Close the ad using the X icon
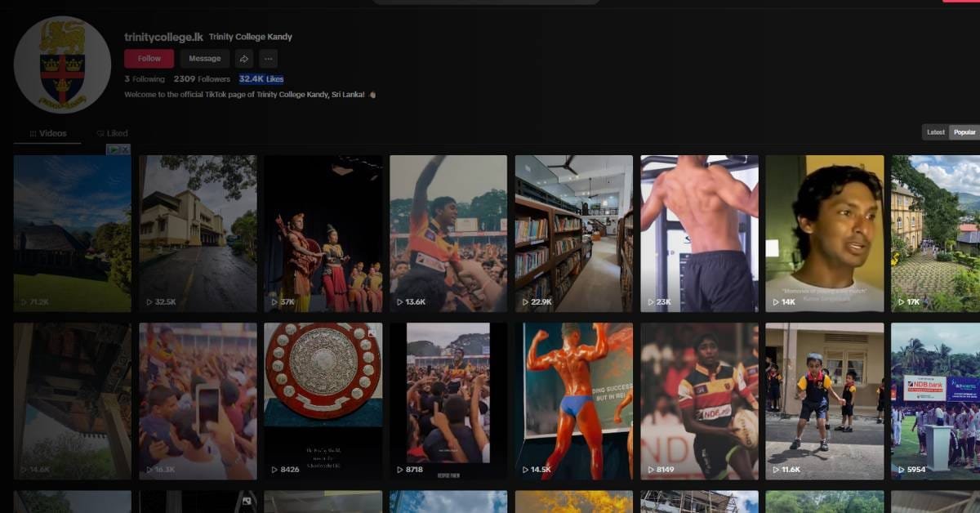Viewport: 980px width, 513px height. 125,149
